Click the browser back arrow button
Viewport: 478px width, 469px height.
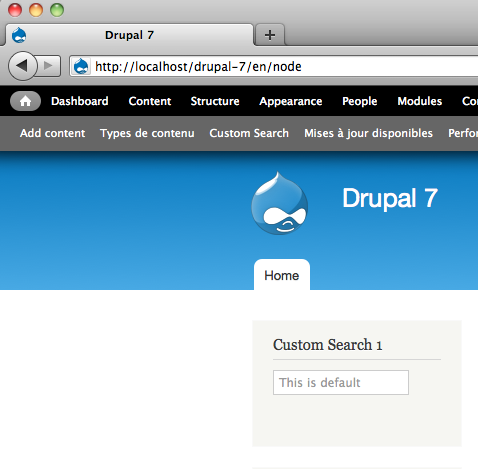click(x=22, y=66)
